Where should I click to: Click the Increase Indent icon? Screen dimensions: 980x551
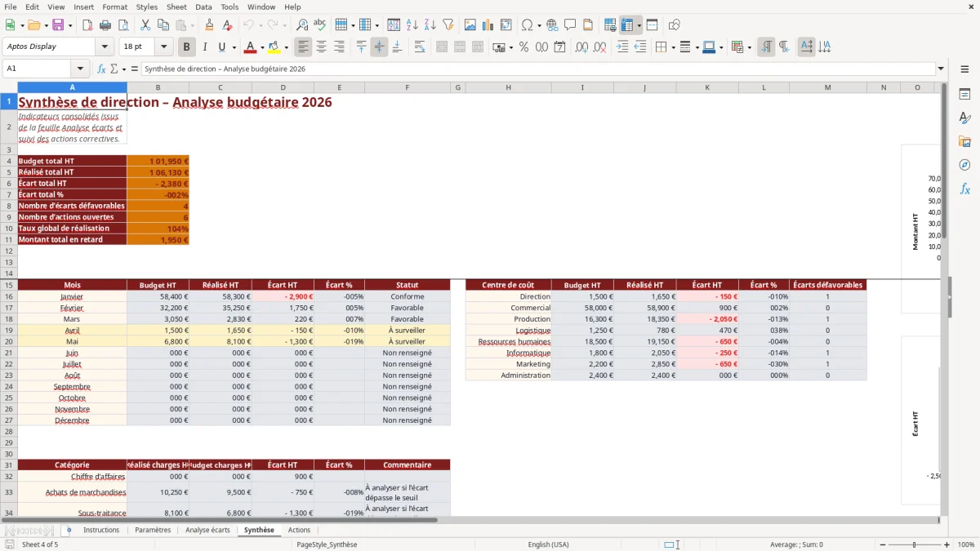(x=622, y=47)
